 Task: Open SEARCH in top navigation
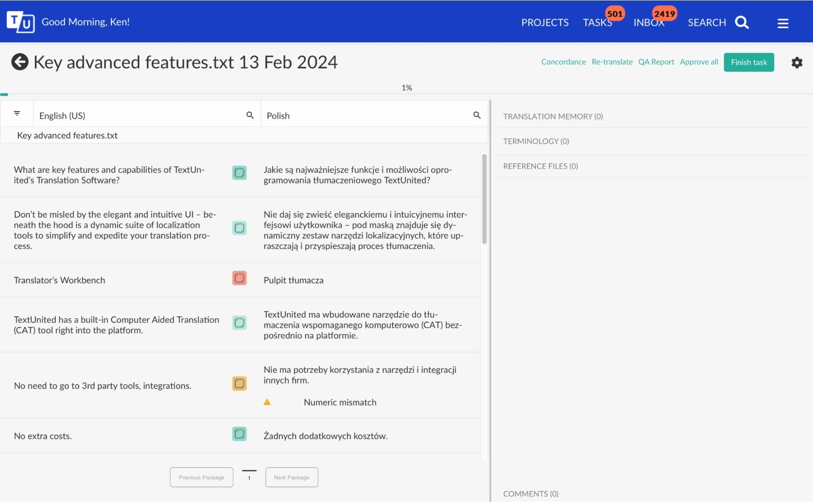[x=707, y=23]
